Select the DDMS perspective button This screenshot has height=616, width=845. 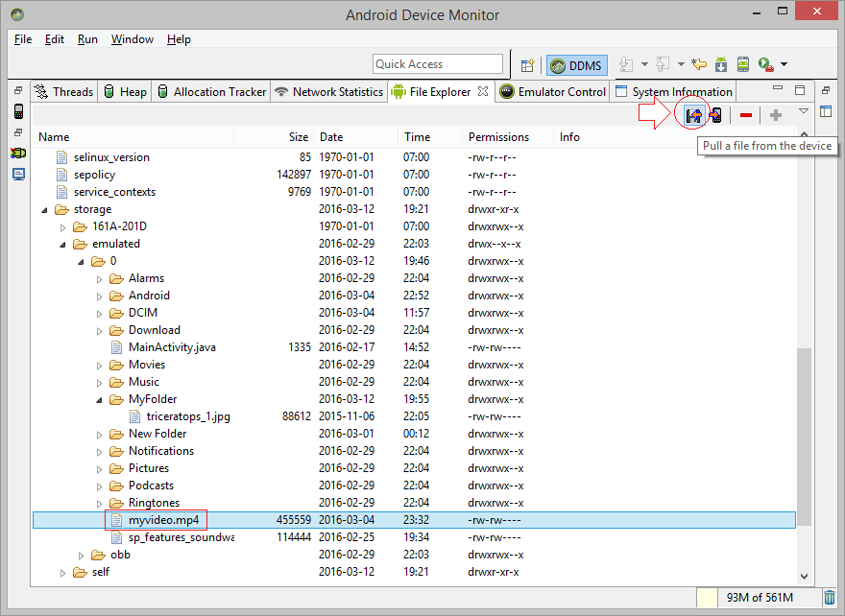pyautogui.click(x=577, y=65)
